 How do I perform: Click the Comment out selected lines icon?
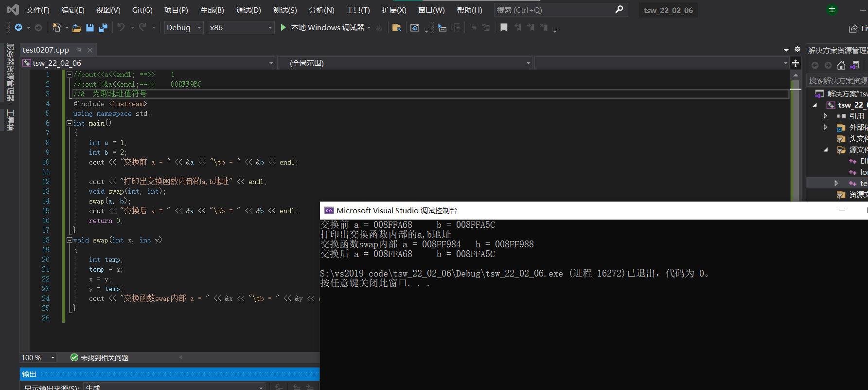(473, 28)
